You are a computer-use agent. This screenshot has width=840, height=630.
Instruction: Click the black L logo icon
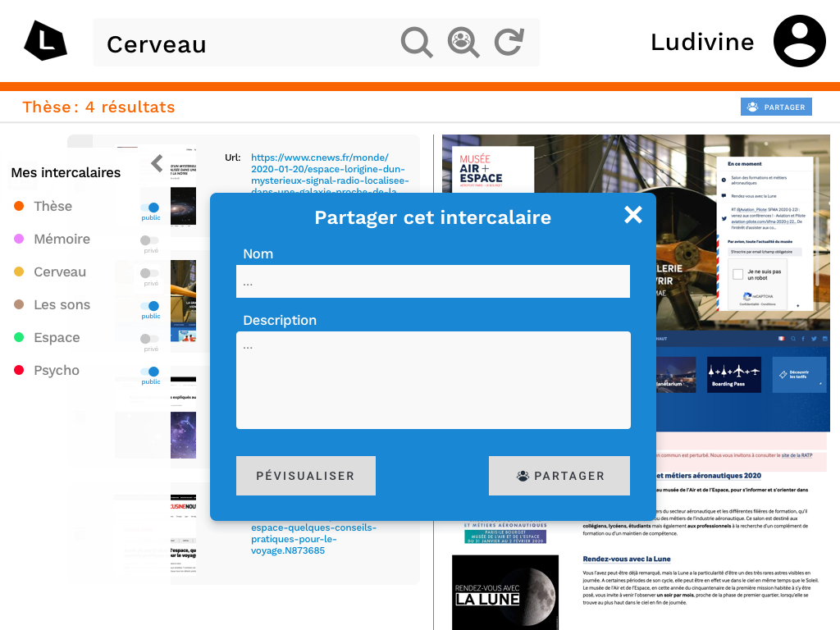coord(46,41)
